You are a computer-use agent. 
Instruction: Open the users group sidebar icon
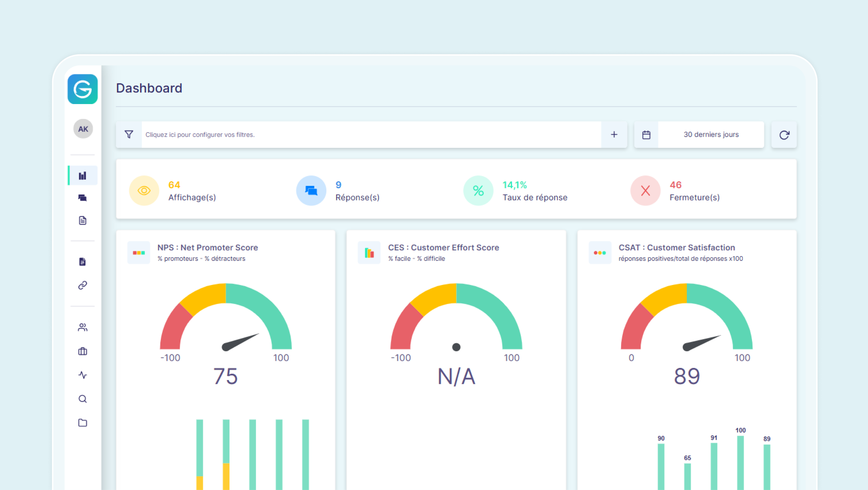(x=83, y=327)
